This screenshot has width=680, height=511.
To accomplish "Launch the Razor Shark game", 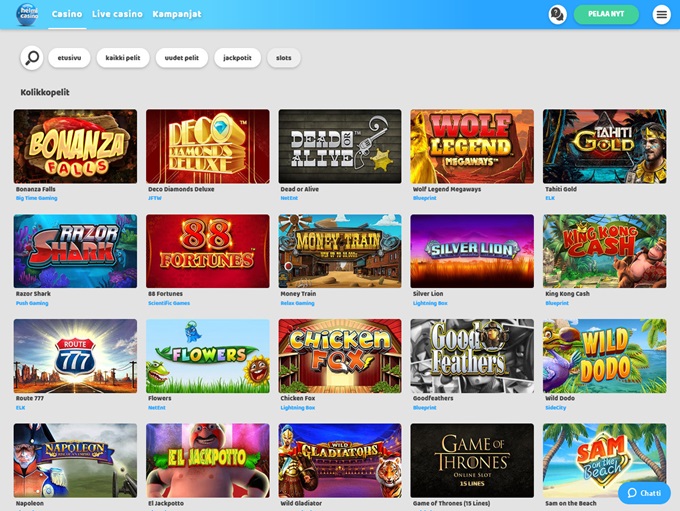I will pos(75,251).
